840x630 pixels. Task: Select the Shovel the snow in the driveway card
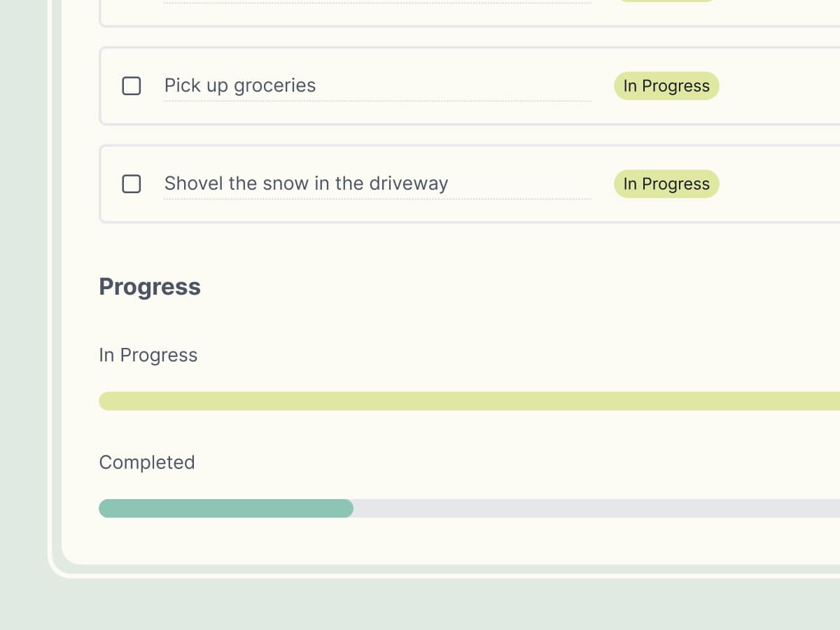(x=469, y=183)
